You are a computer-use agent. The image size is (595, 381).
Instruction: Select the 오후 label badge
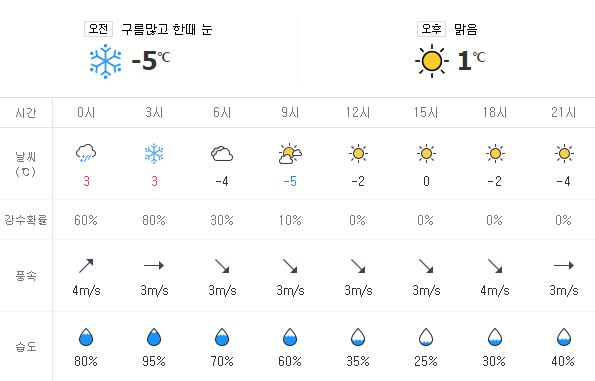click(x=431, y=29)
